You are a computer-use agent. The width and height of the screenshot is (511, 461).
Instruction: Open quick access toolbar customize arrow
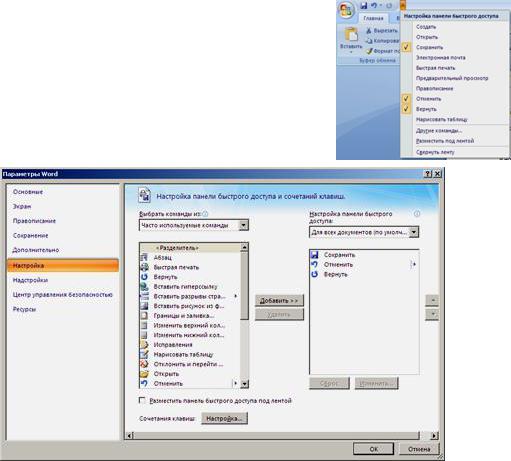pos(403,5)
